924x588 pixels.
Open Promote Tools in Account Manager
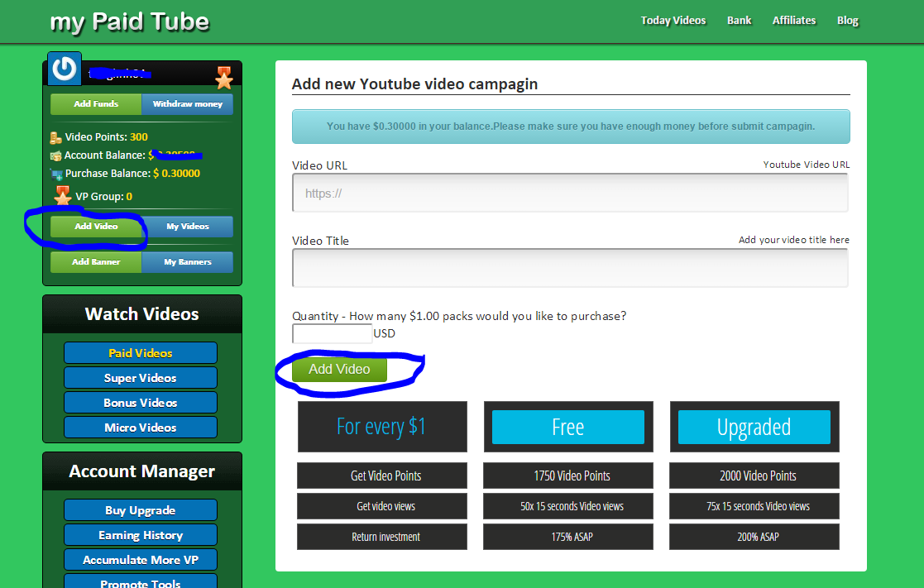coord(141,581)
